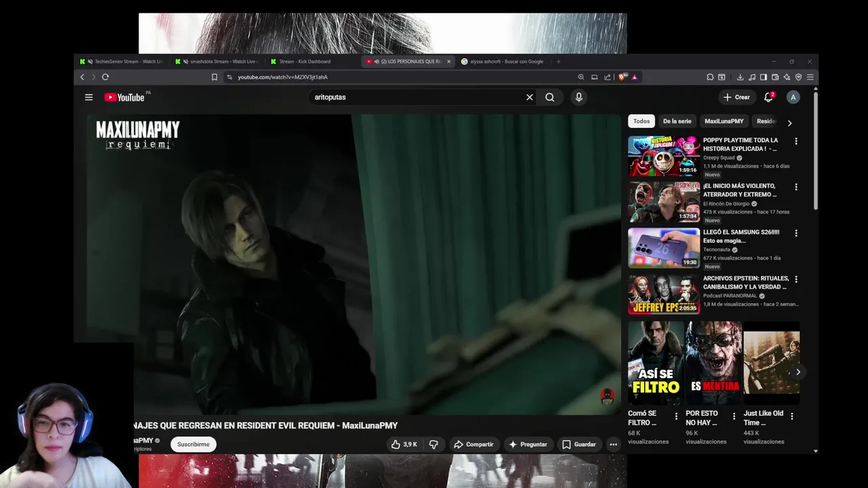This screenshot has height=488, width=868.
Task: Open El Rincón De Giorgio channel link
Action: click(x=726, y=203)
